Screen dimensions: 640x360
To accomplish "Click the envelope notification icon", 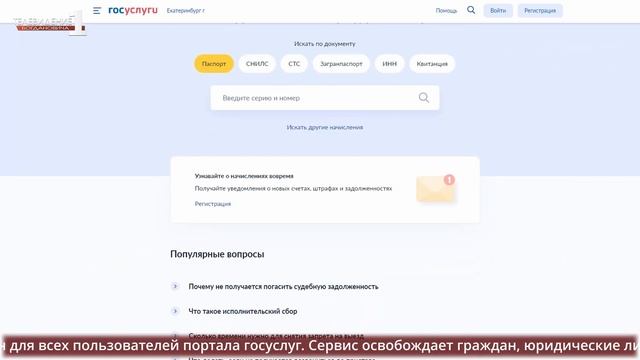I will point(436,189).
